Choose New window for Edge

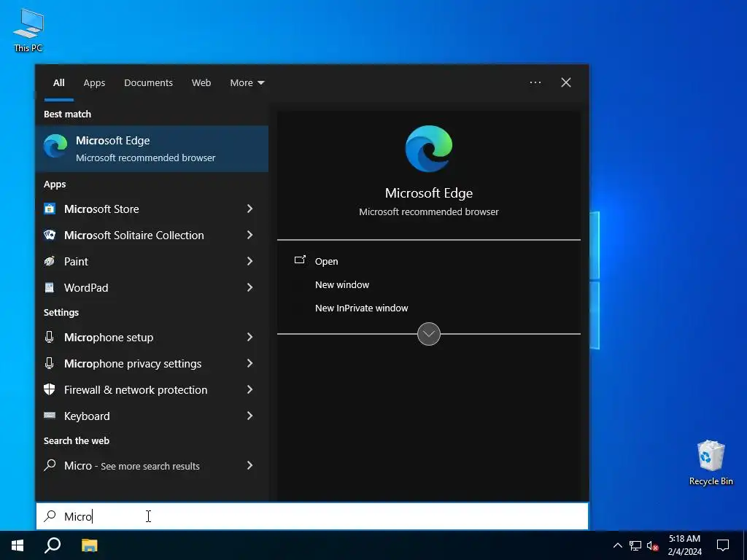point(342,285)
